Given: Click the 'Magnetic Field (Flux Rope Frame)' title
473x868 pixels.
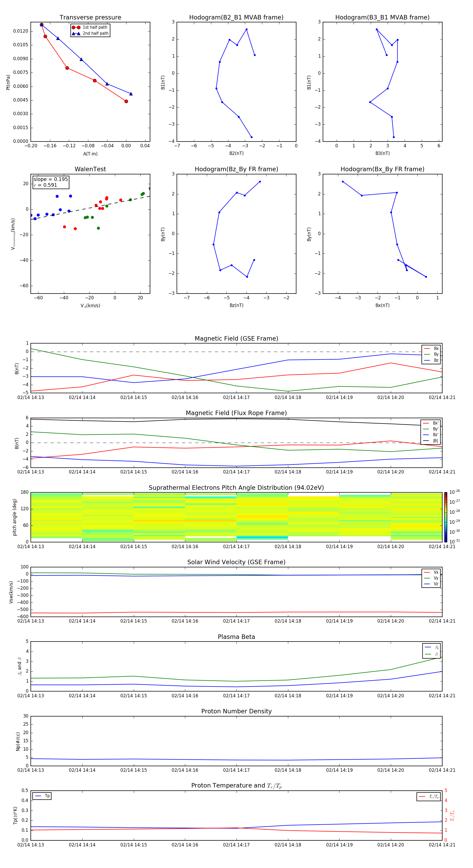Looking at the screenshot, I should 236,413.
